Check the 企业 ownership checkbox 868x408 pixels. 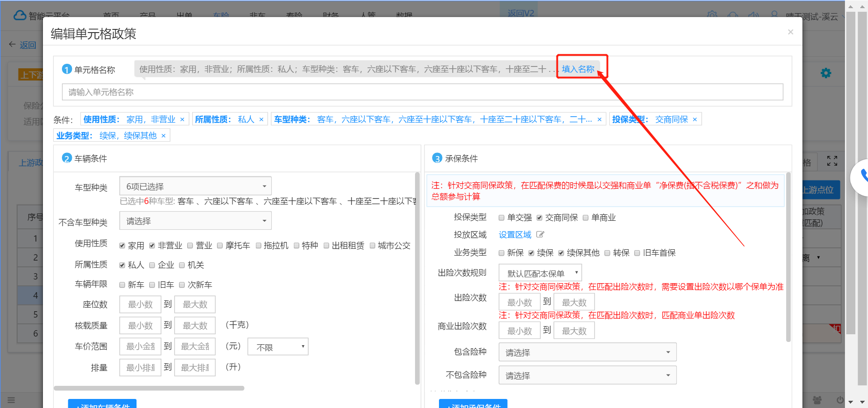152,265
